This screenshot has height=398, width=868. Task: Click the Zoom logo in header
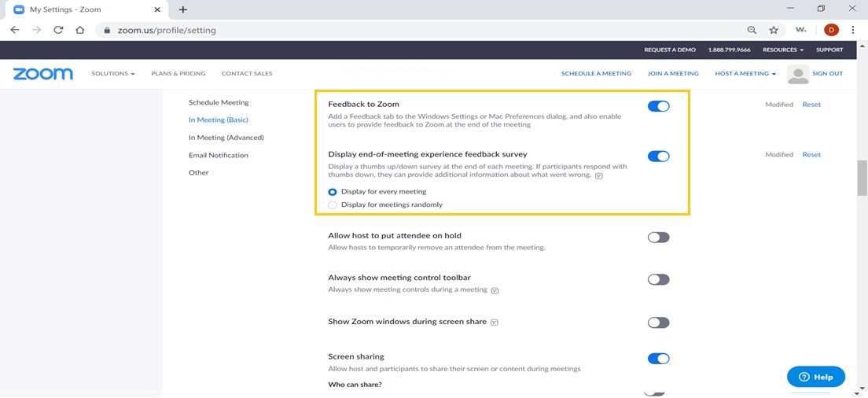[42, 73]
